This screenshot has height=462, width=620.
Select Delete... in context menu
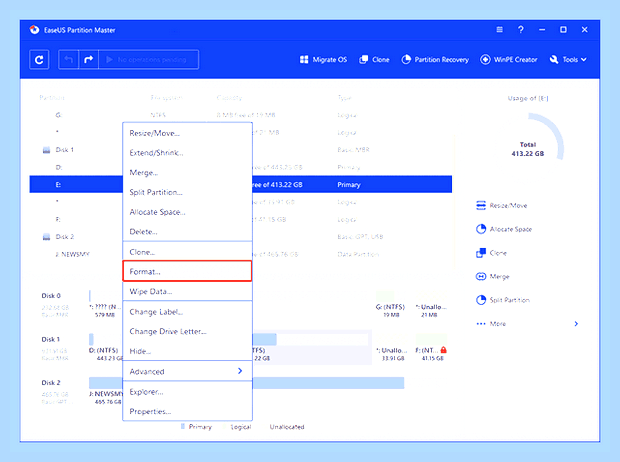click(187, 232)
